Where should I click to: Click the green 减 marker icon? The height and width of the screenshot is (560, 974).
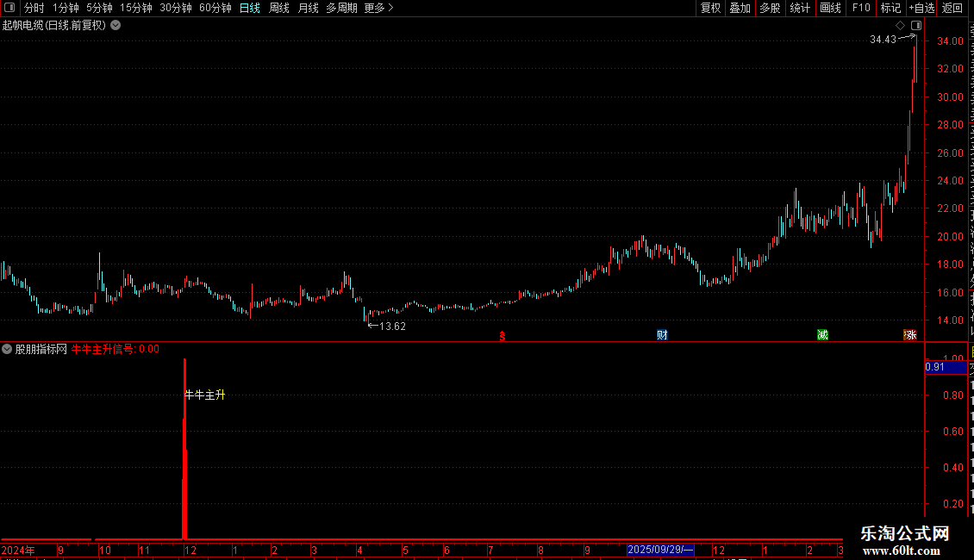[x=822, y=335]
